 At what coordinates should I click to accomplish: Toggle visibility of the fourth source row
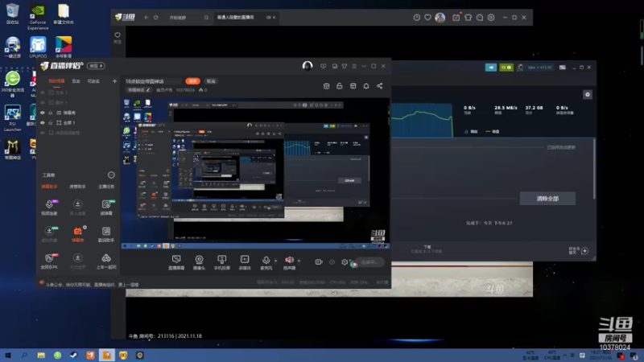tap(43, 123)
